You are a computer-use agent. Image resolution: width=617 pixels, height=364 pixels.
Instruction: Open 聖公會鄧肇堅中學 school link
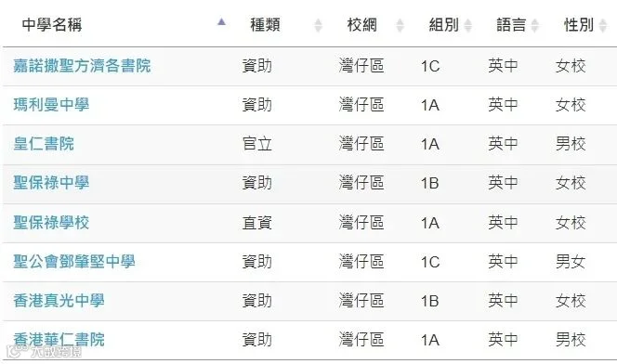click(74, 262)
